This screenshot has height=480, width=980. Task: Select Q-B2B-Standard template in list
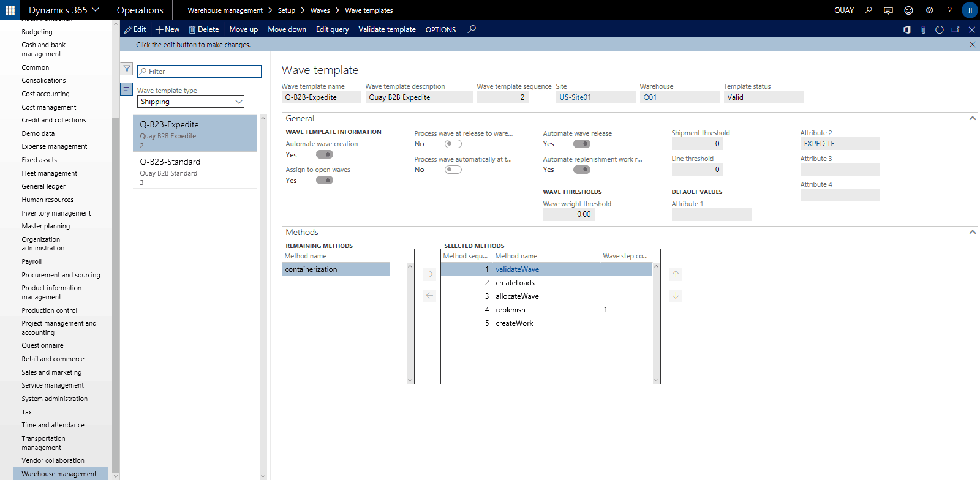point(195,170)
